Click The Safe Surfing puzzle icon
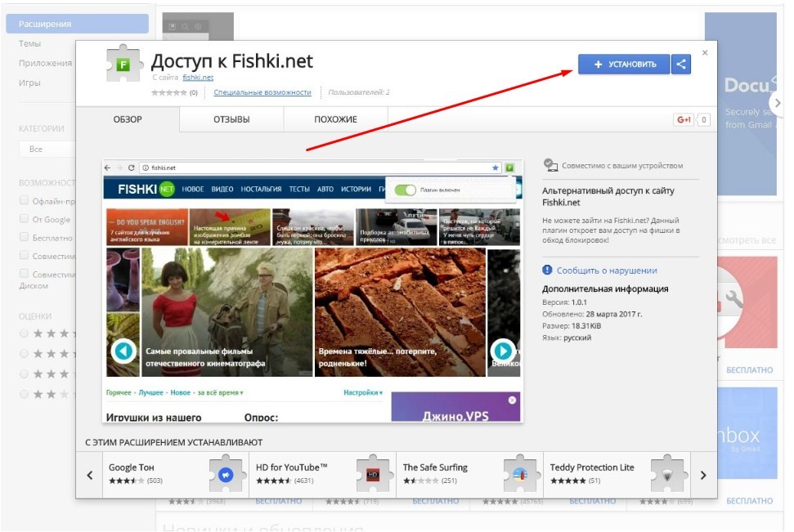794x532 pixels. click(520, 474)
